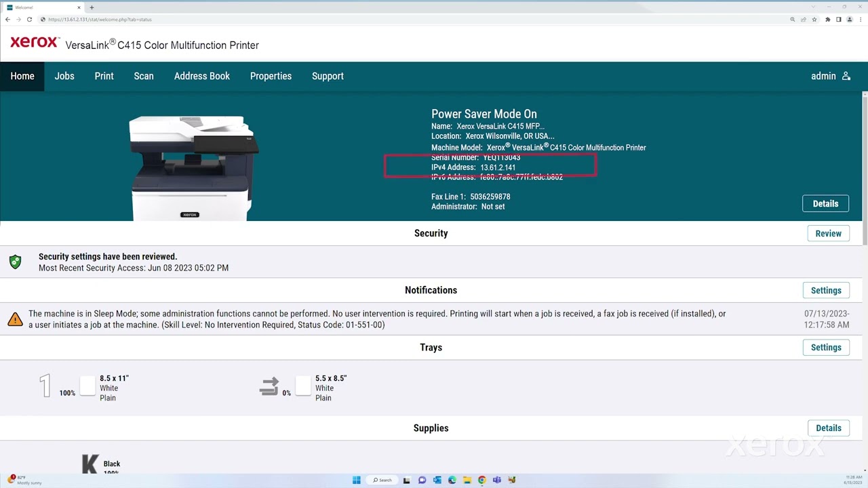Click the page vertical scrollbar

[x=865, y=169]
